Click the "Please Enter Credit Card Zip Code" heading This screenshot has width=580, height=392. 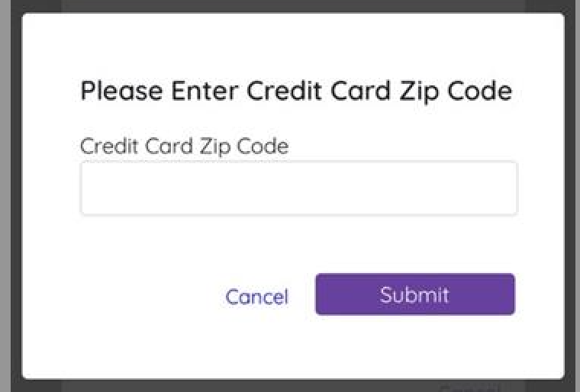[296, 92]
